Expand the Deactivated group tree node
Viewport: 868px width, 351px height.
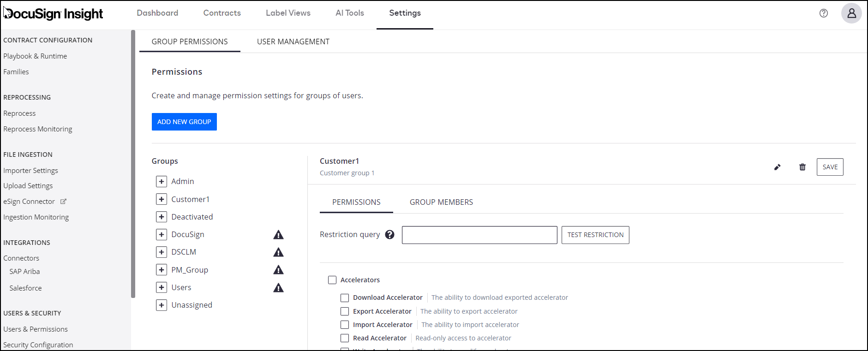162,217
